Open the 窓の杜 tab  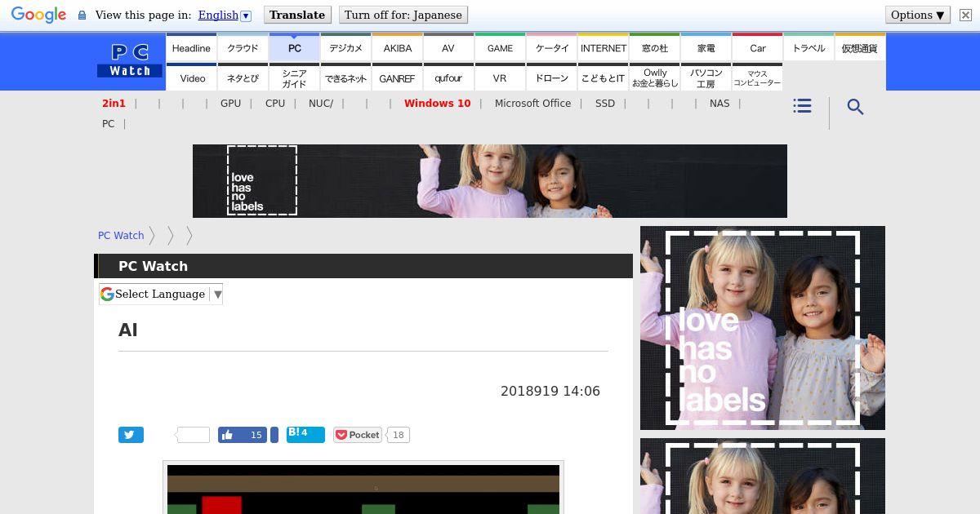click(x=654, y=48)
